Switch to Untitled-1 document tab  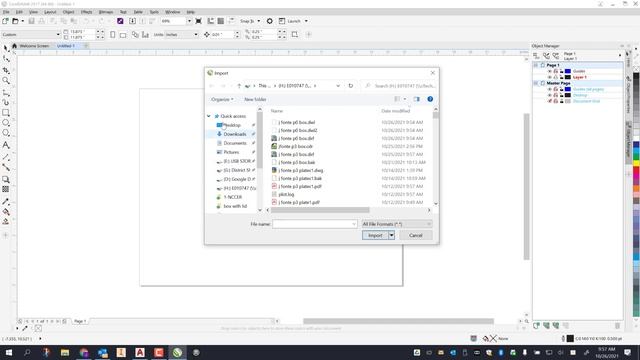coord(66,46)
